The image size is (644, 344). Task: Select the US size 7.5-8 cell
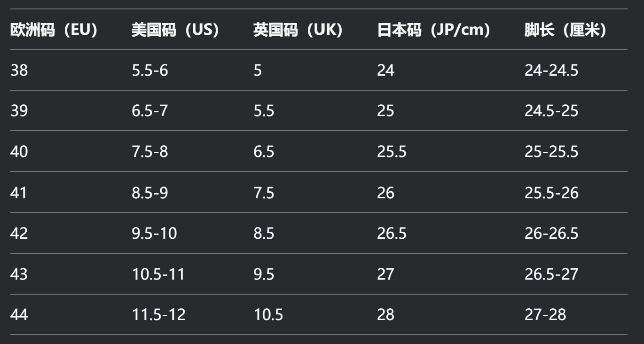pyautogui.click(x=149, y=152)
